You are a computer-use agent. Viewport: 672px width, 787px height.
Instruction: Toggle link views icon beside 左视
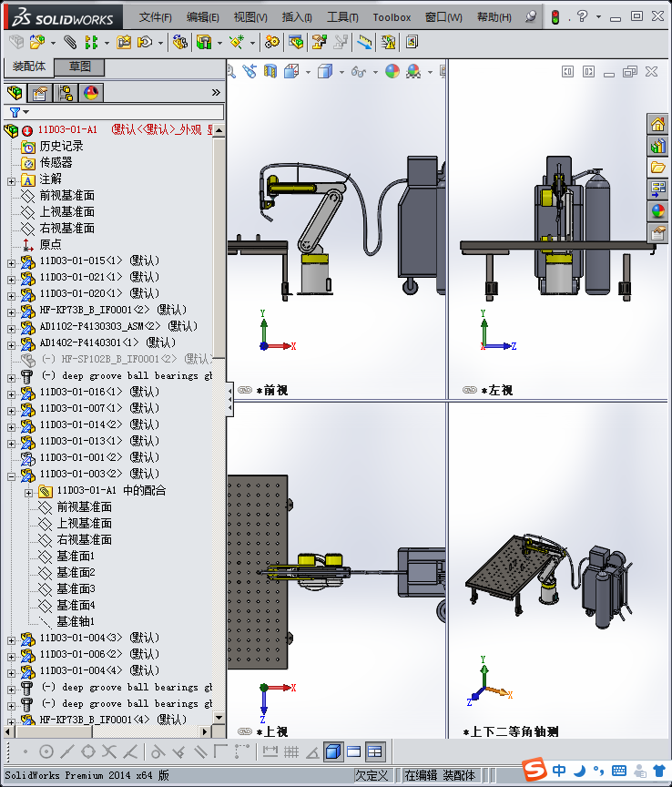[470, 391]
